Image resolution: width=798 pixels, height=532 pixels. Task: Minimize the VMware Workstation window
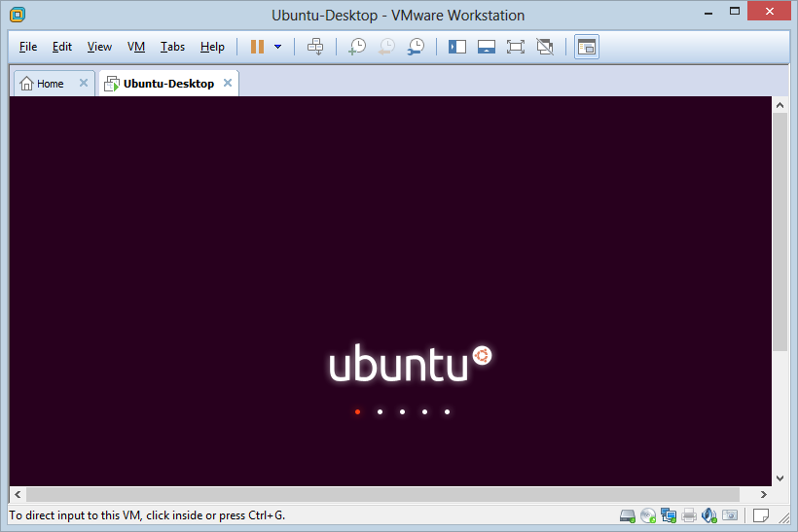coord(707,13)
